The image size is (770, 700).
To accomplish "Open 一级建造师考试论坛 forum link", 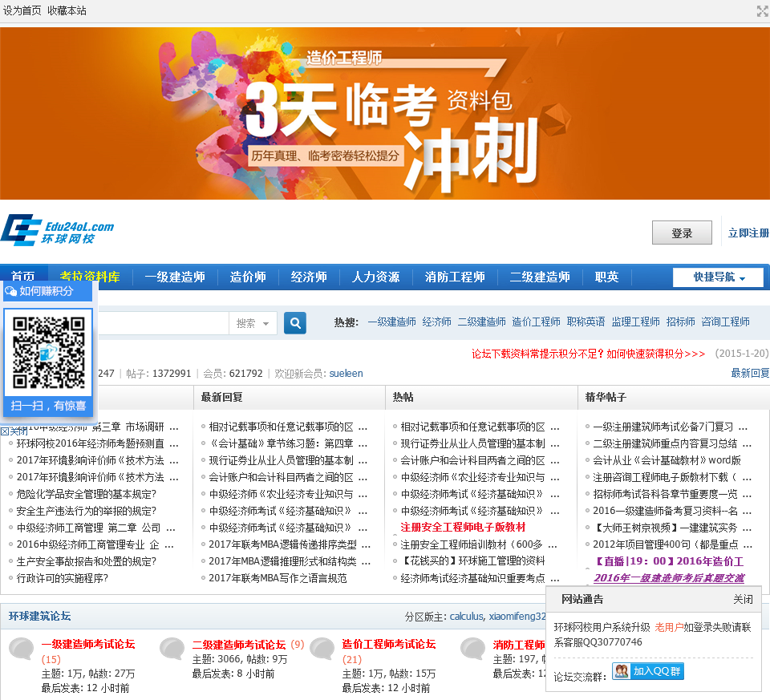I will click(88, 644).
